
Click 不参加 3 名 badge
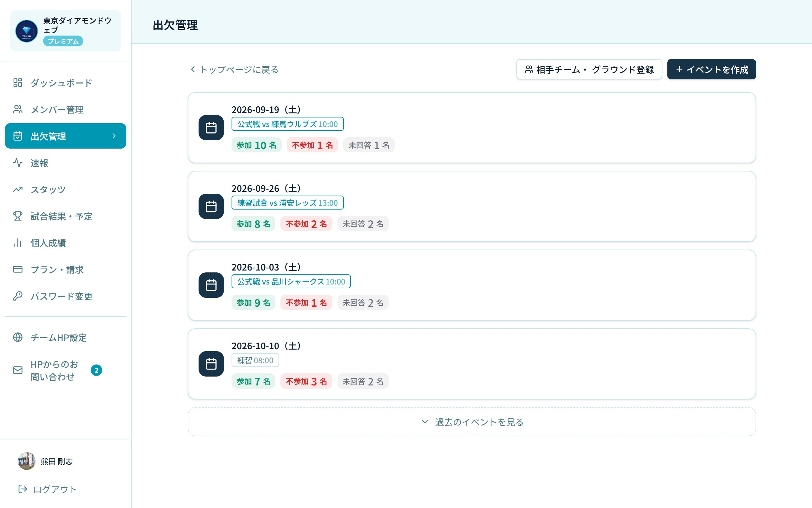pos(306,381)
